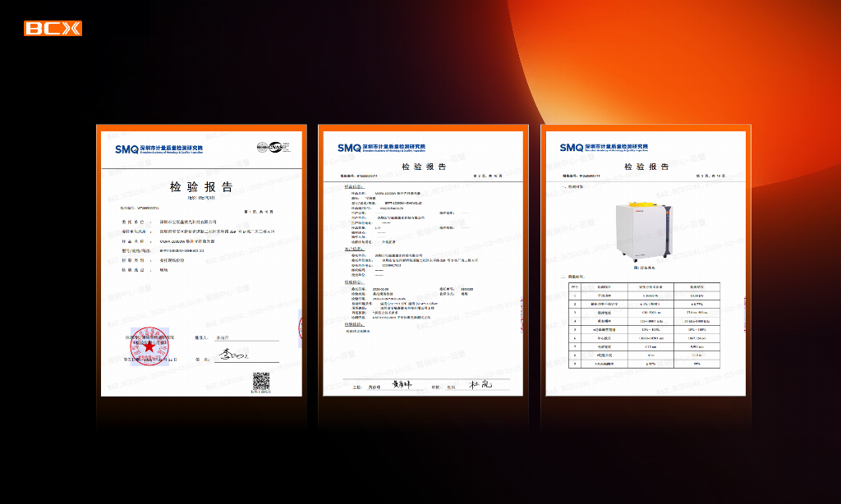This screenshot has height=504, width=841.
Task: Click the table header row on third page
Action: 644,286
